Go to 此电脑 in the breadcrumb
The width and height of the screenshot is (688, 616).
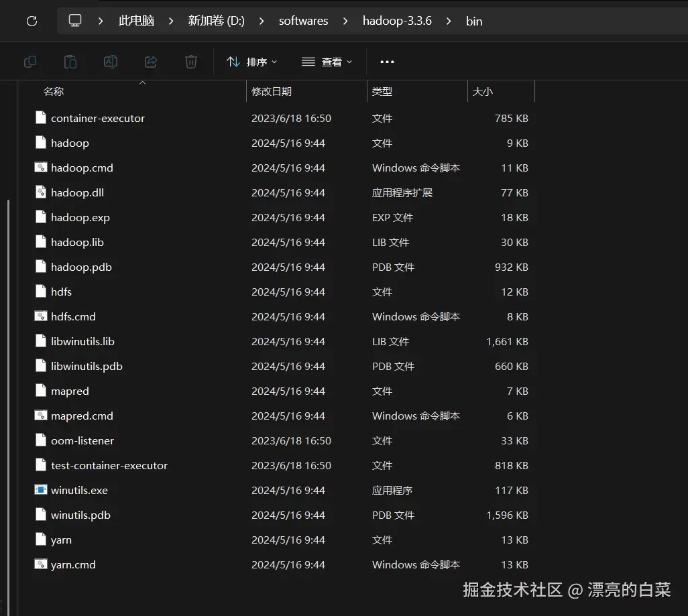[136, 21]
